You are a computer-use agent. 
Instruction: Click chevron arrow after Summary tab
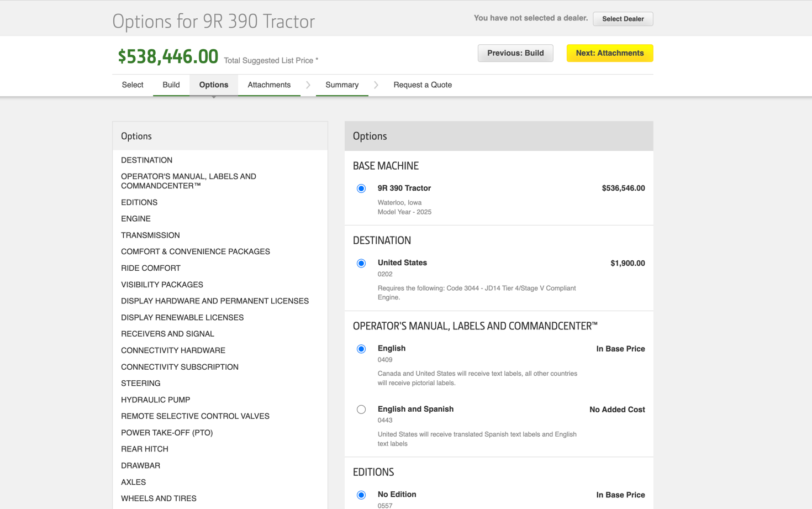[376, 85]
